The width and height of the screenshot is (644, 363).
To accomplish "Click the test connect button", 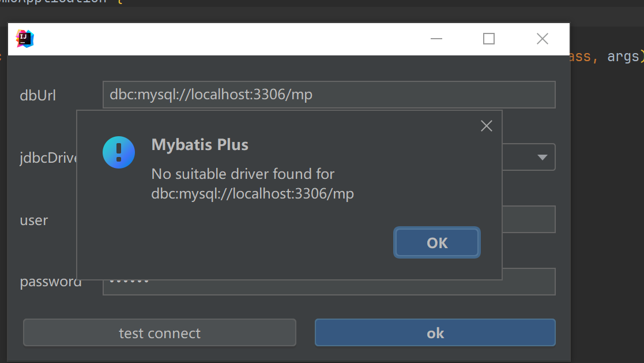I will [159, 332].
